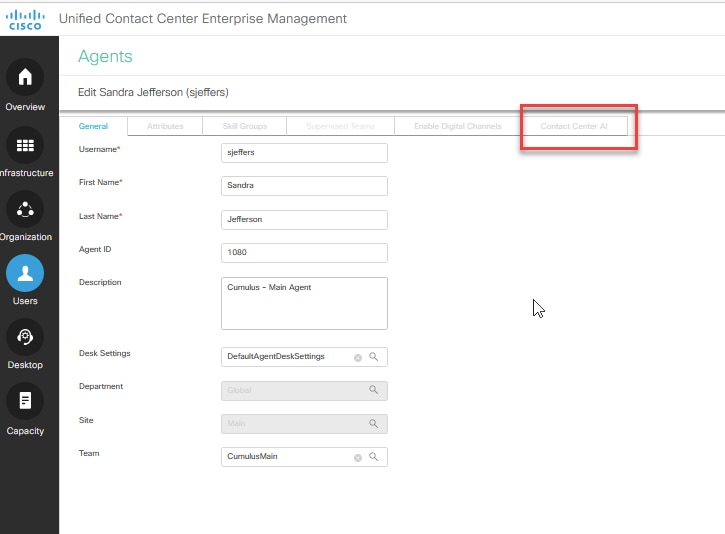
Task: Open the Skill Groups tab
Action: tap(245, 126)
